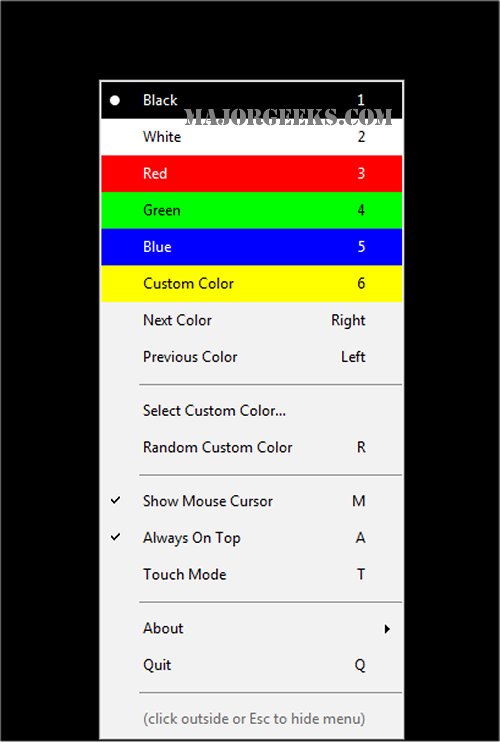Click Previous Color menu item

point(252,357)
